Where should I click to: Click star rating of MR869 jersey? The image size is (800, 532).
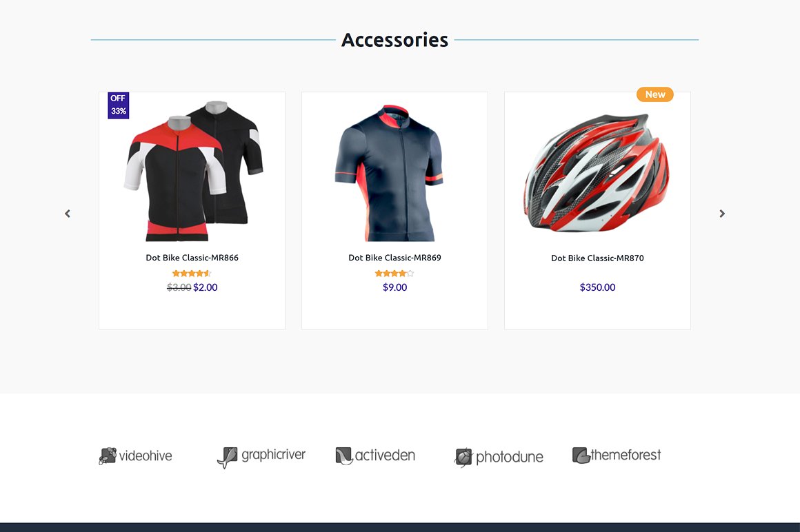coord(394,274)
